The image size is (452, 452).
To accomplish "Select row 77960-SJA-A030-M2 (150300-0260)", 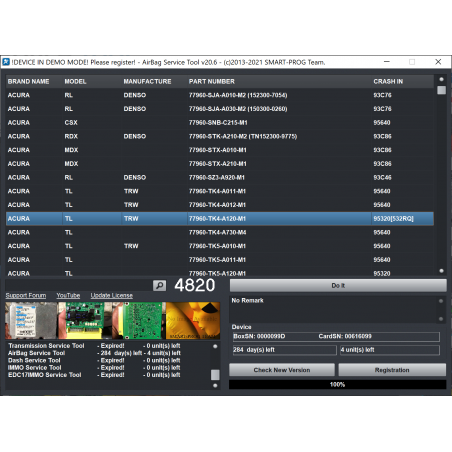I will [x=220, y=109].
